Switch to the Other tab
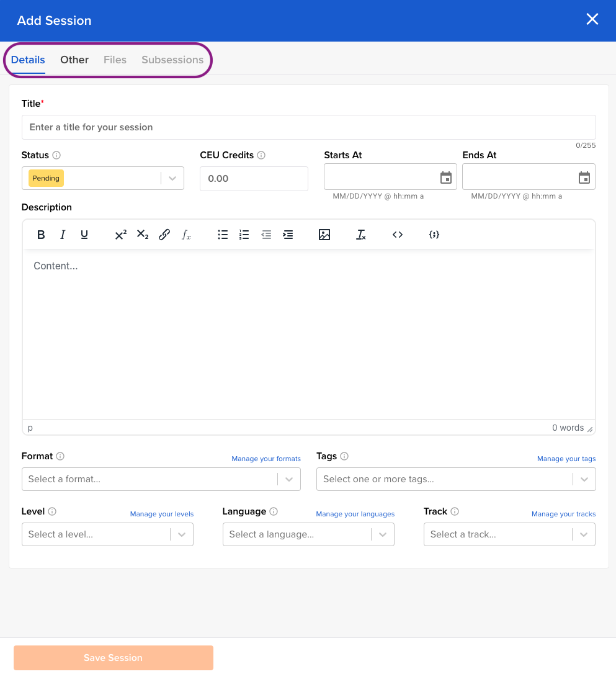 coord(74,60)
